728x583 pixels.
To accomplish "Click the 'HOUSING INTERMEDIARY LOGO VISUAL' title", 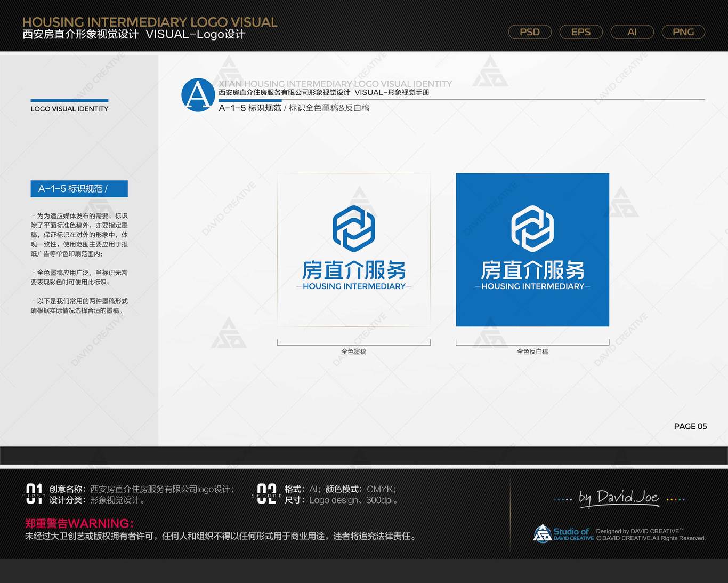I will [150, 22].
